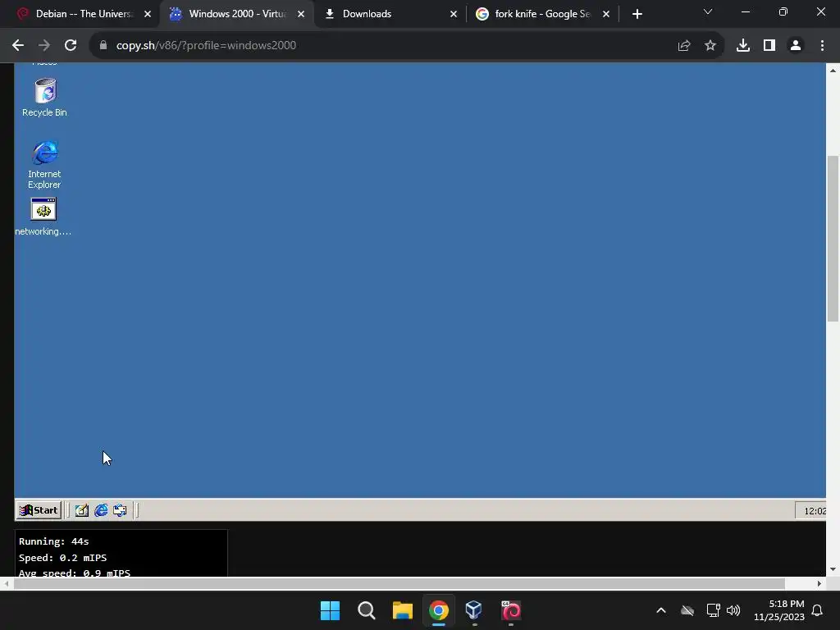Bookmark this page with star icon
The height and width of the screenshot is (630, 840).
(710, 46)
